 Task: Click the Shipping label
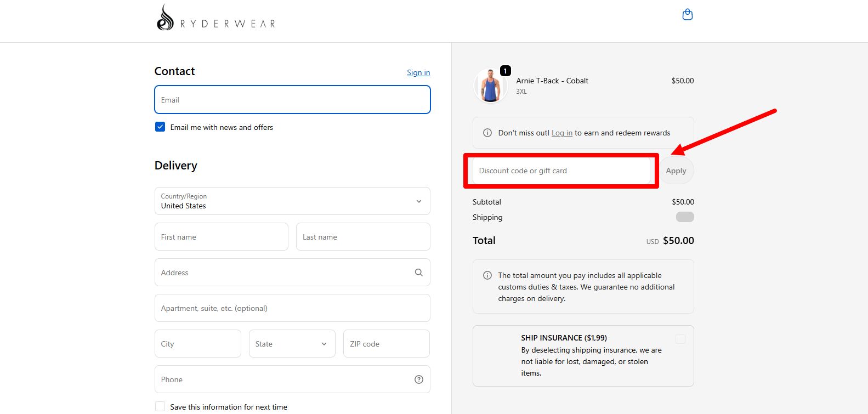(487, 217)
